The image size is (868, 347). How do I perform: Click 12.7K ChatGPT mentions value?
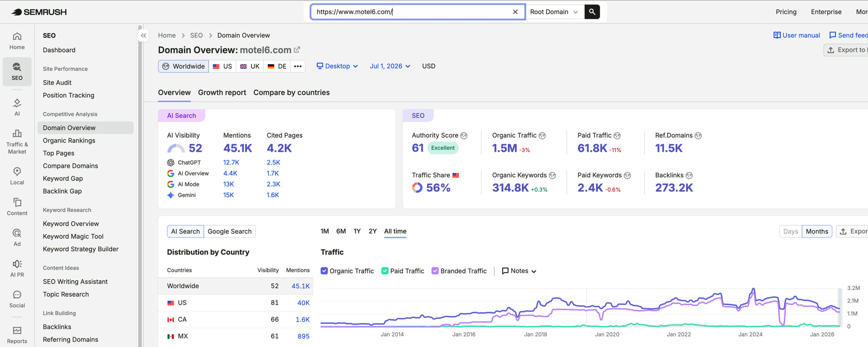click(231, 163)
